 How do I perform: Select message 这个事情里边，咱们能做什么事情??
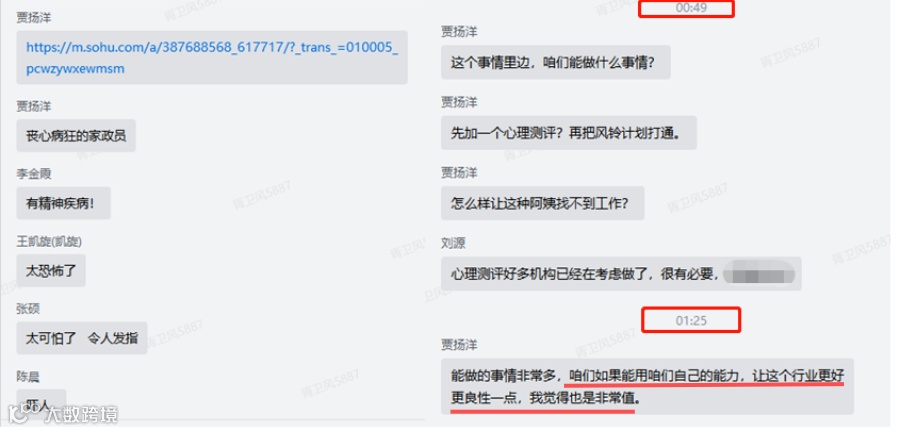(556, 63)
